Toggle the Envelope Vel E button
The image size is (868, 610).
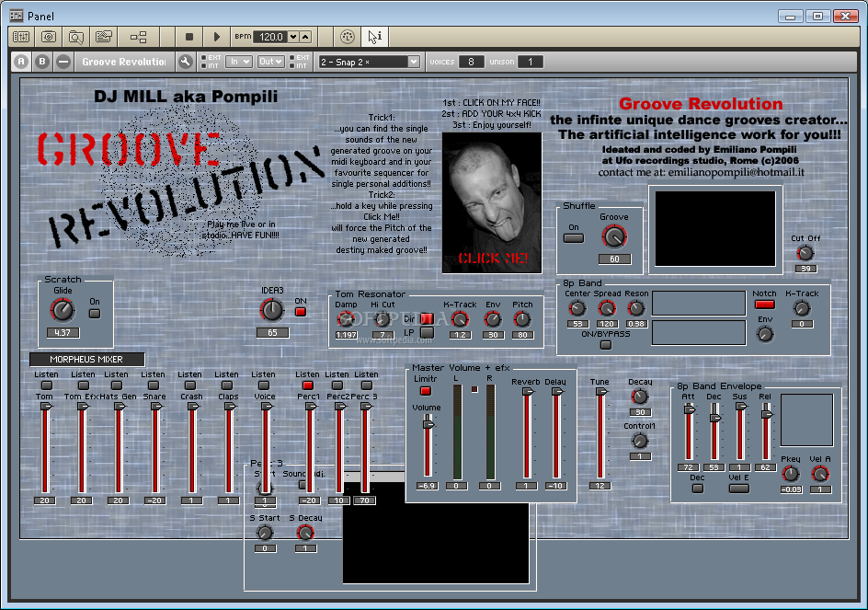pyautogui.click(x=739, y=489)
